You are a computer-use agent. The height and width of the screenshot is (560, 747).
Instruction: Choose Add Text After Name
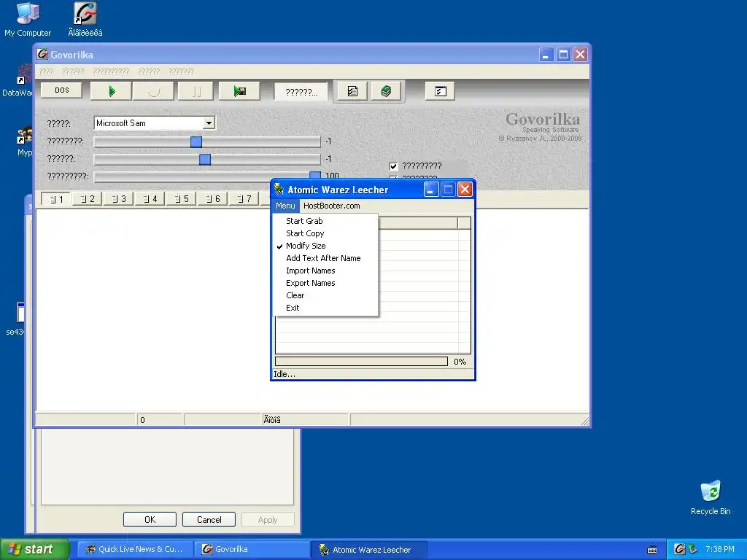tap(325, 258)
